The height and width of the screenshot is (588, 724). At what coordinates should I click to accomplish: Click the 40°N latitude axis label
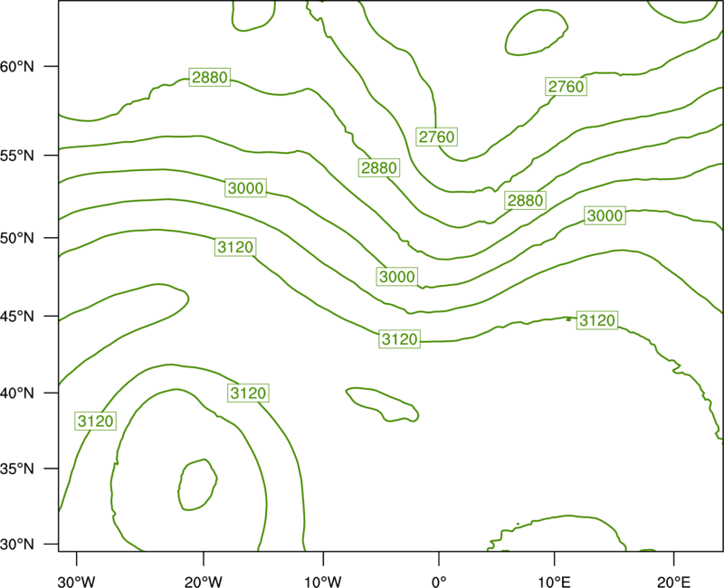pos(17,394)
